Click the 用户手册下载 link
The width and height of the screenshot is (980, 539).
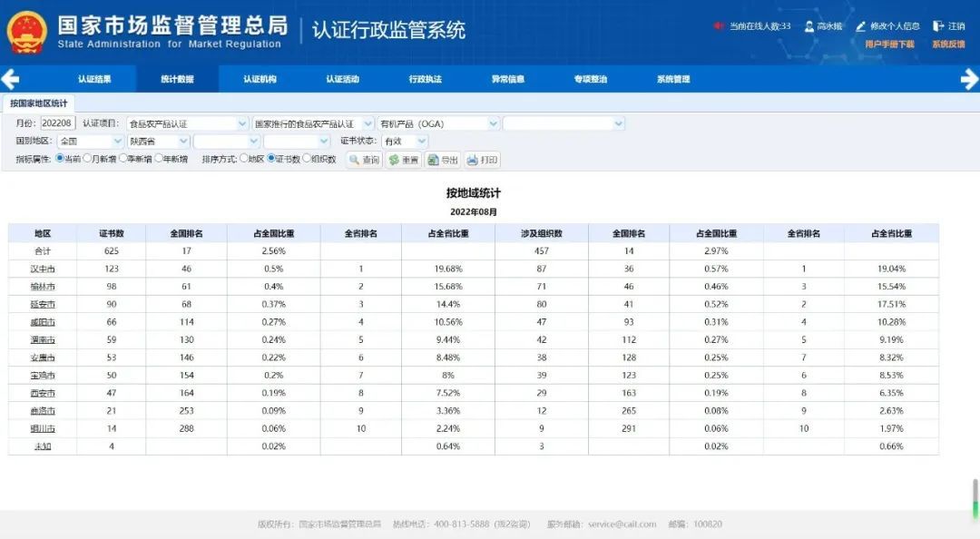[x=889, y=44]
